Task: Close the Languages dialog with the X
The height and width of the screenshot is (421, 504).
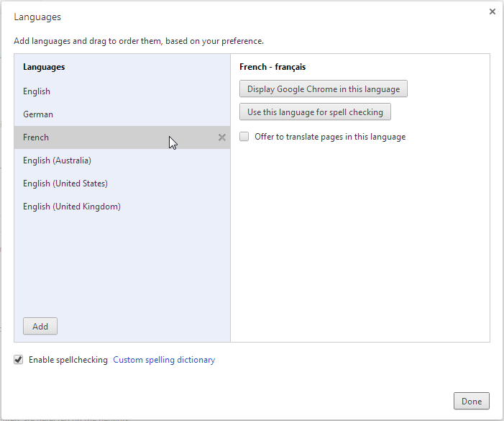Action: [x=492, y=12]
